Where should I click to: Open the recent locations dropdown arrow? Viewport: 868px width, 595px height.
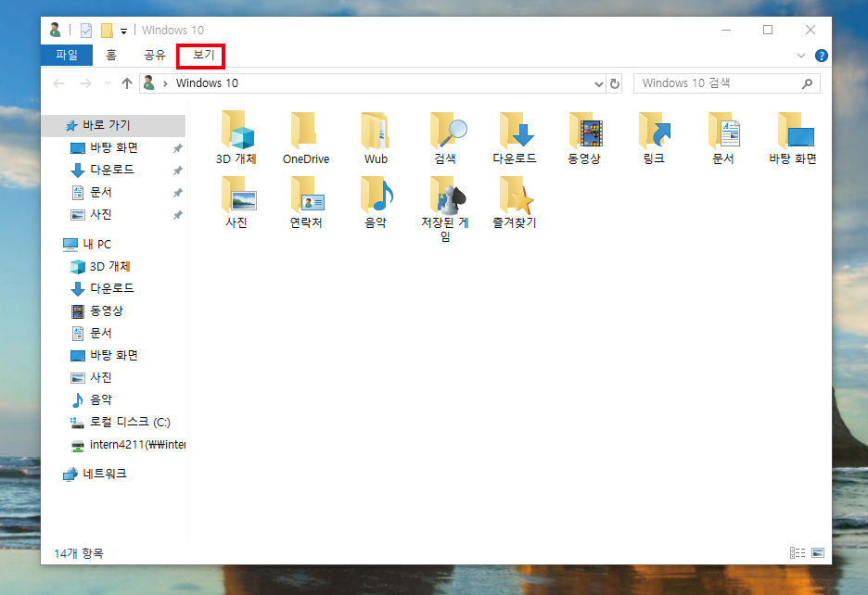[x=108, y=83]
